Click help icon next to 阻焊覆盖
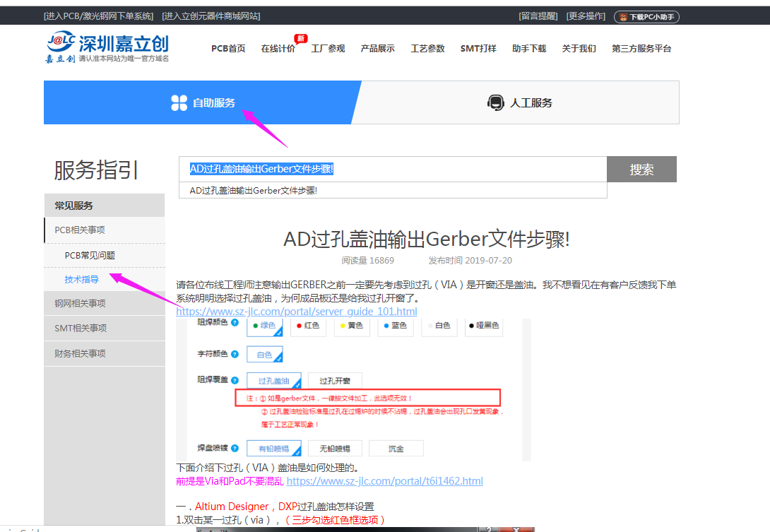Image resolution: width=770 pixels, height=532 pixels. click(235, 381)
